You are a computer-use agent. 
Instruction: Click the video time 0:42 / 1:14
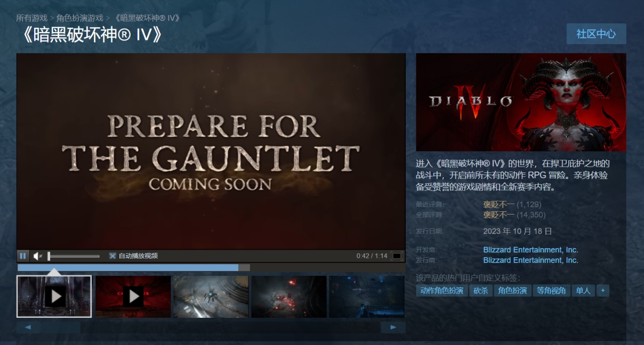coord(372,256)
